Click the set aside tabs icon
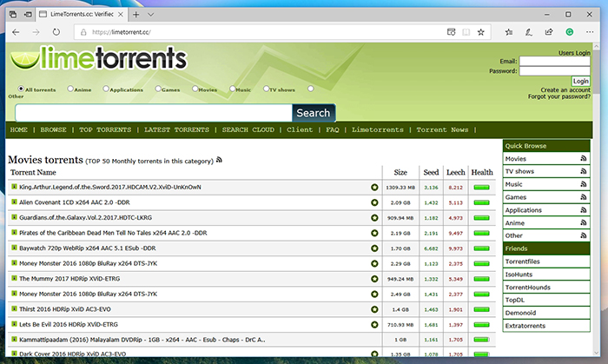Image resolution: width=608 pixels, height=364 pixels. point(28,15)
